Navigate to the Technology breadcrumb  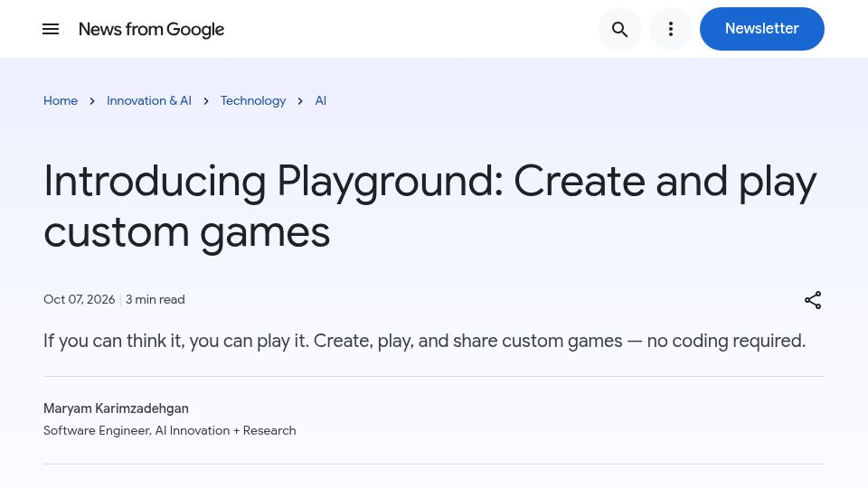click(x=253, y=100)
